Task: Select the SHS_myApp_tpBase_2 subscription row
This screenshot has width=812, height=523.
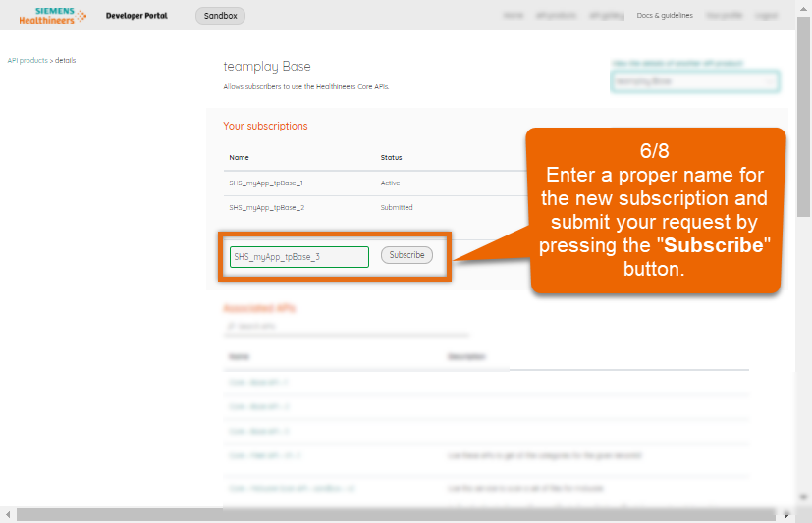Action: coord(266,208)
